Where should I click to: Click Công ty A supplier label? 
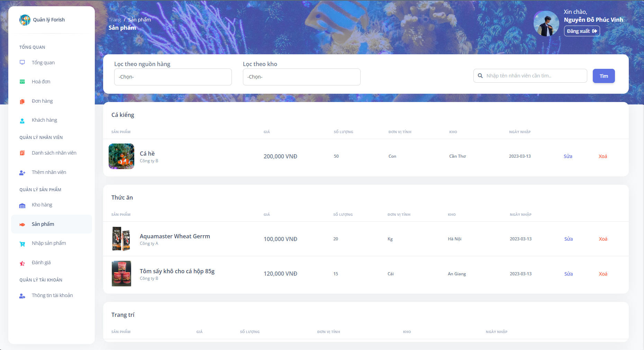149,243
